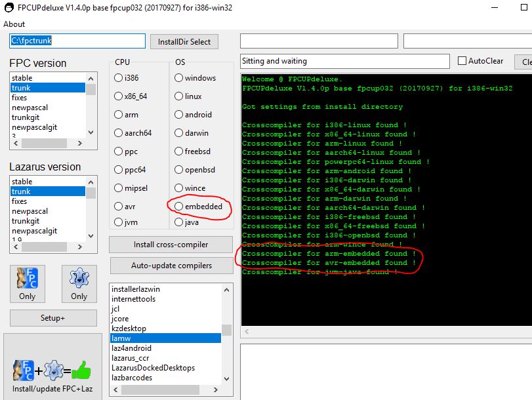532x400 pixels.
Task: Click the FPC Only icon button
Action: (27, 284)
